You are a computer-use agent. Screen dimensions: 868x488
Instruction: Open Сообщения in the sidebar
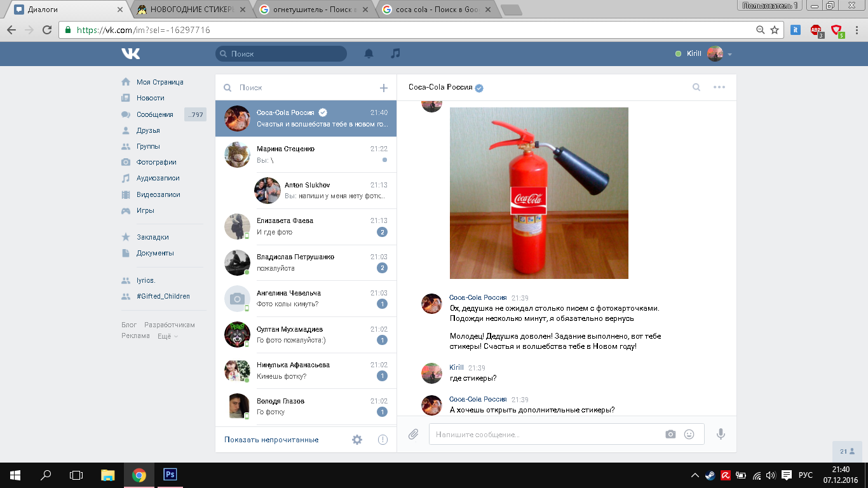(154, 114)
